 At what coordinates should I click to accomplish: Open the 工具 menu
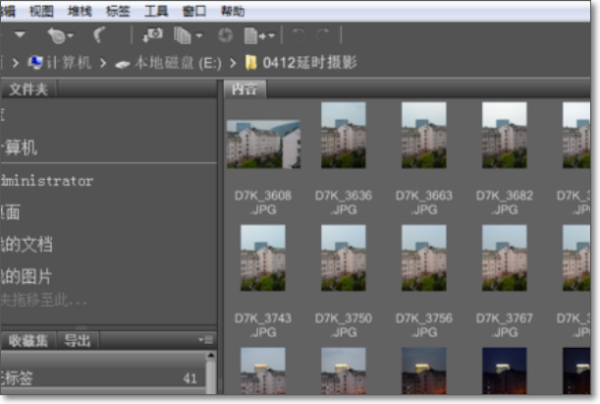pos(156,11)
